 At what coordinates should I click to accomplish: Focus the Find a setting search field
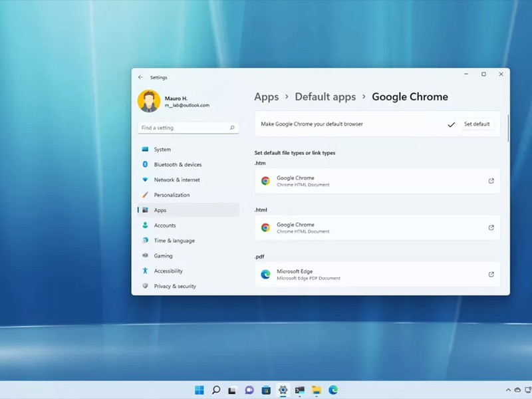[188, 128]
